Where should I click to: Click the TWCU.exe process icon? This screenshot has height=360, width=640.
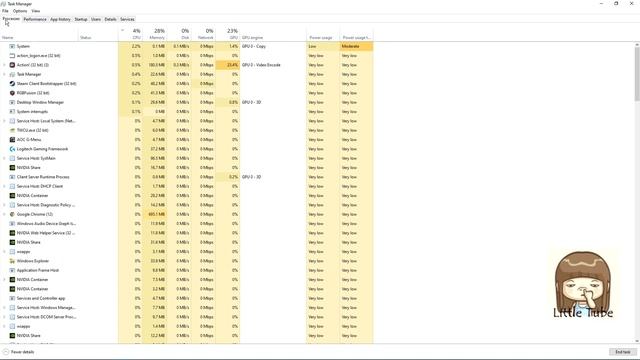click(x=12, y=130)
